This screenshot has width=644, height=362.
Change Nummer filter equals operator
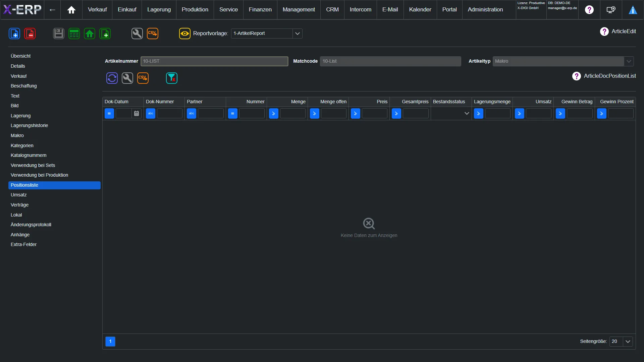coord(233,114)
